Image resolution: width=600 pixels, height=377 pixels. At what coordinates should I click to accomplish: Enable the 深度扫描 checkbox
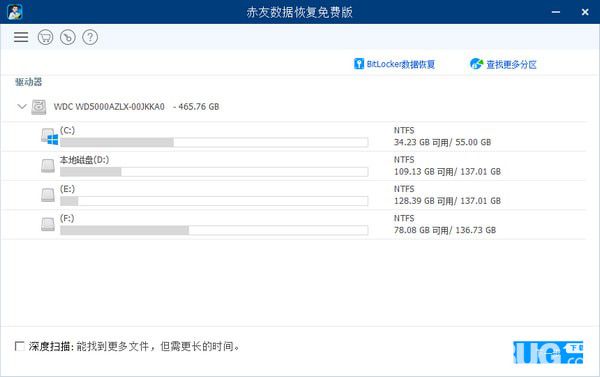tap(20, 346)
